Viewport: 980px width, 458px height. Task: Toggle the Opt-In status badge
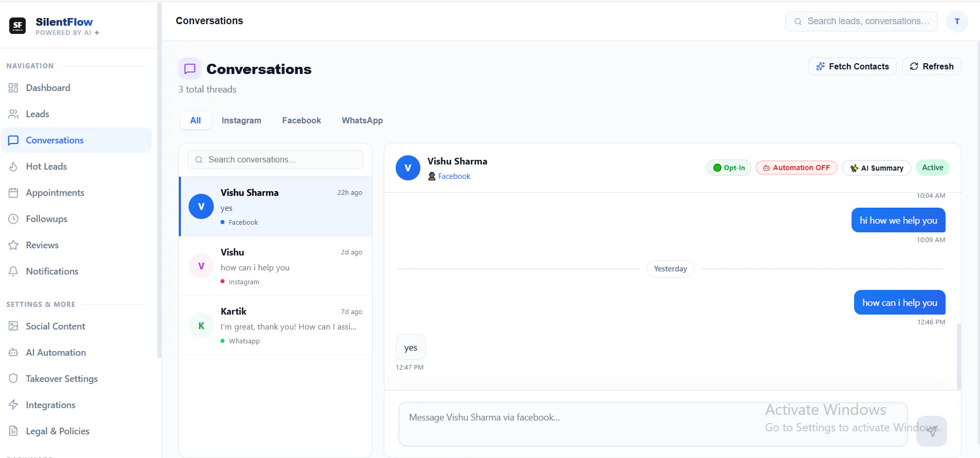[x=729, y=168]
